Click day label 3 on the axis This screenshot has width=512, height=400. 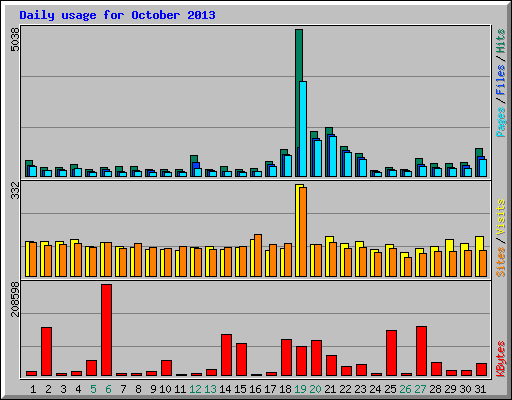point(63,389)
